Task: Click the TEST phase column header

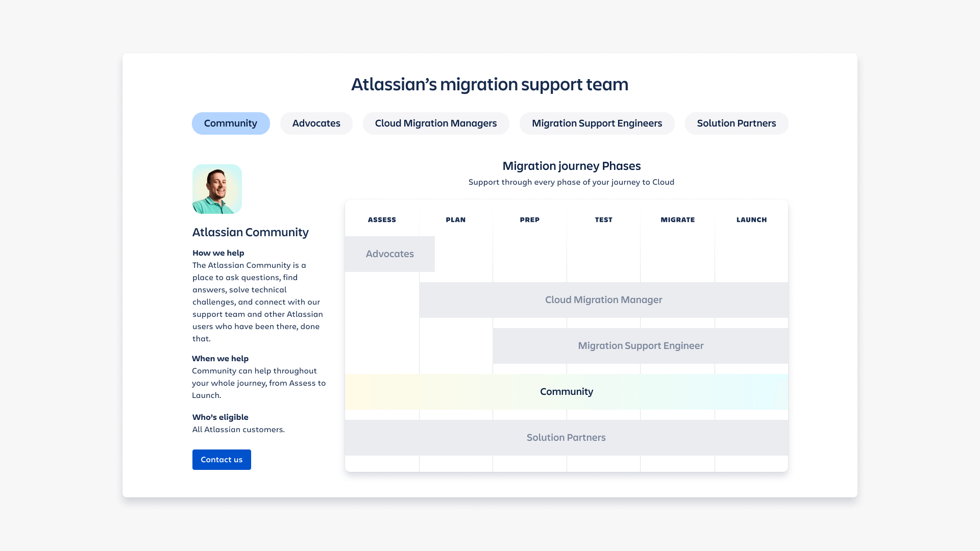Action: (604, 220)
